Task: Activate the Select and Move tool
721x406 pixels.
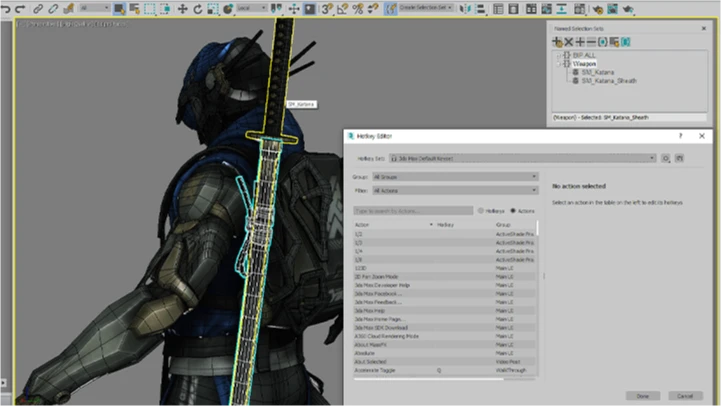Action: click(183, 8)
